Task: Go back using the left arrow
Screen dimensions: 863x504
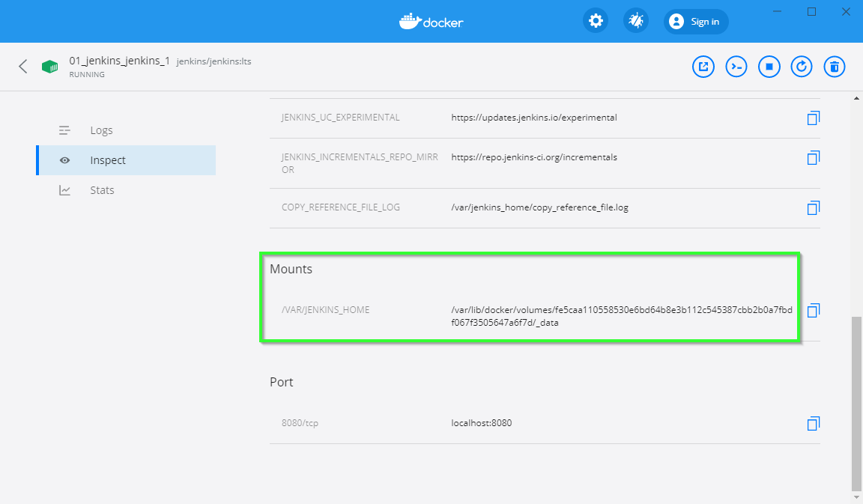Action: [23, 67]
